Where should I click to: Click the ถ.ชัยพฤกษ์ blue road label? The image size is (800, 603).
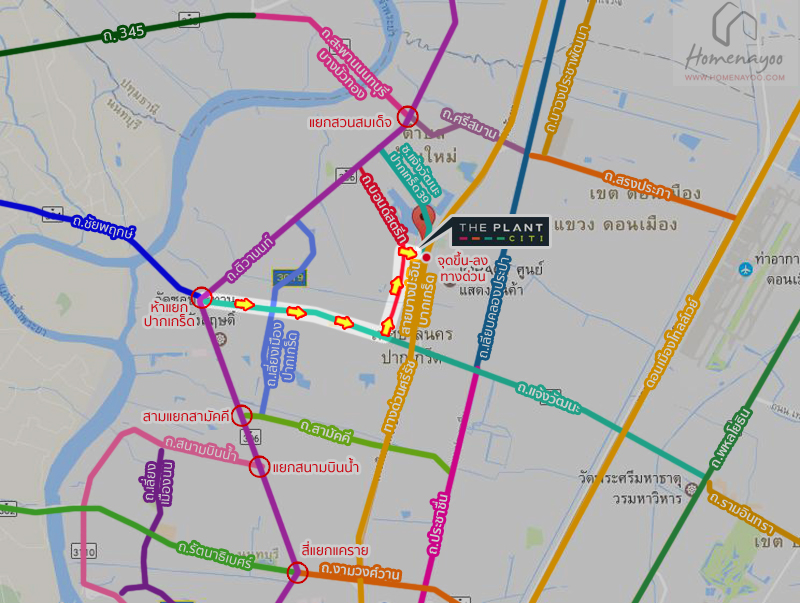coord(104,227)
